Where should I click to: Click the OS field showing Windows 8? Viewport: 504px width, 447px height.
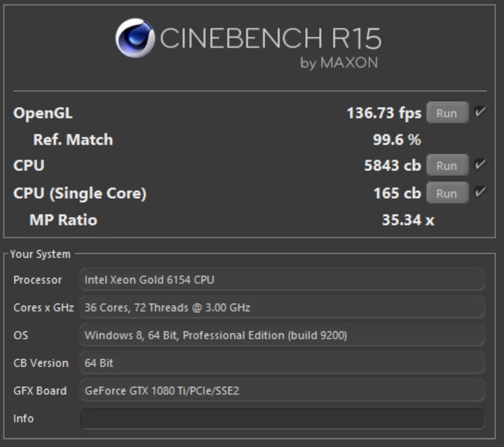click(x=282, y=335)
